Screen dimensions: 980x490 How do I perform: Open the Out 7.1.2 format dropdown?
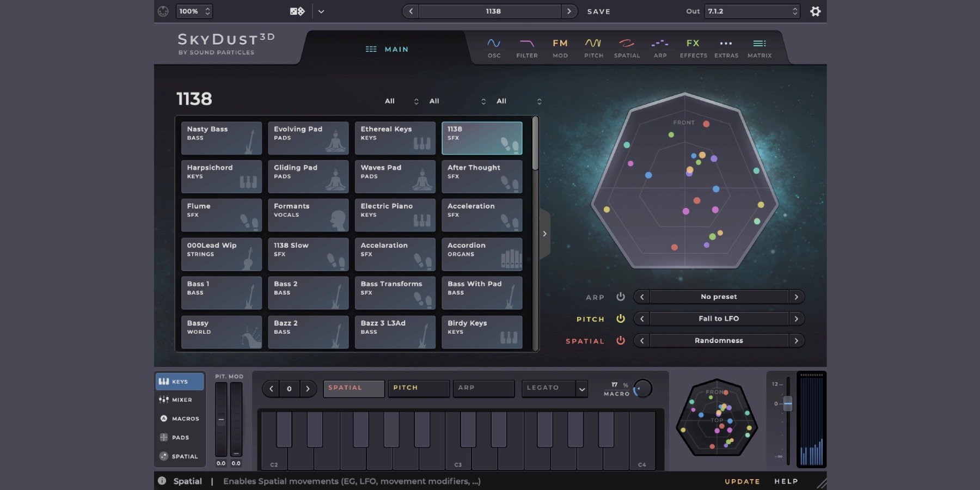coord(752,11)
